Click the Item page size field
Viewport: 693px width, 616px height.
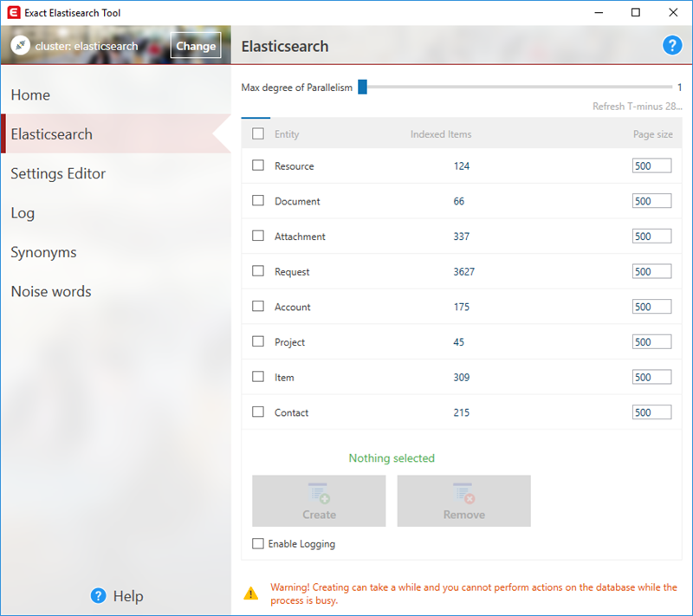tap(651, 377)
